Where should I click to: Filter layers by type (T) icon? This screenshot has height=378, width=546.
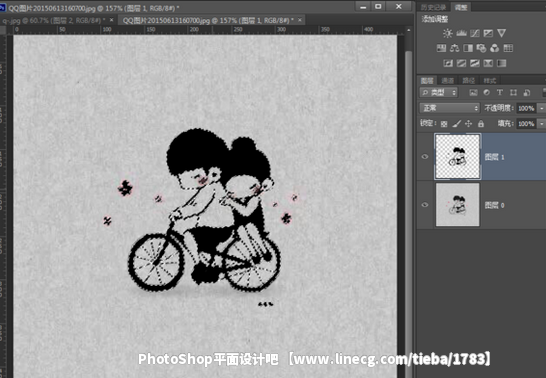point(500,93)
